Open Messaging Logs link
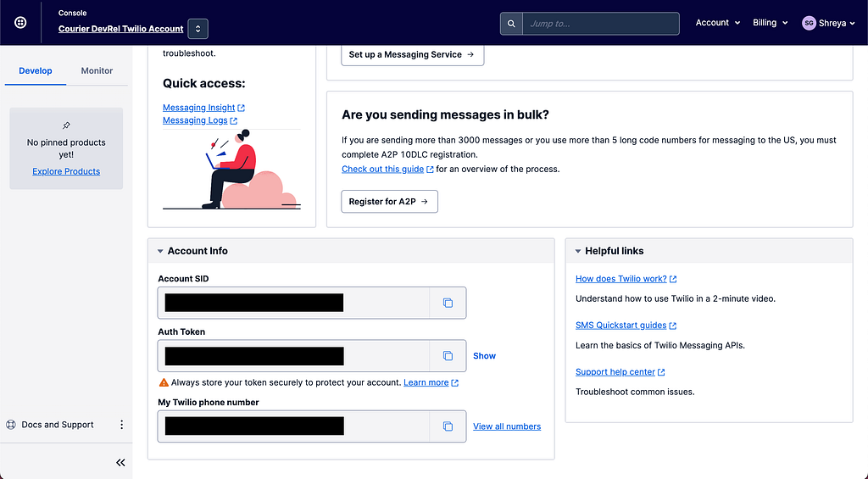Image resolution: width=868 pixels, height=479 pixels. [x=195, y=120]
